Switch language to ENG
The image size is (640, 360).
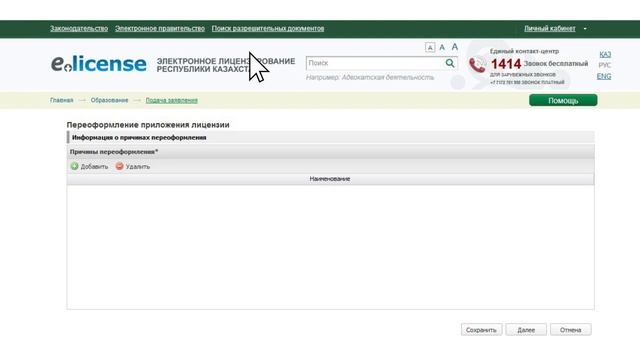point(604,76)
